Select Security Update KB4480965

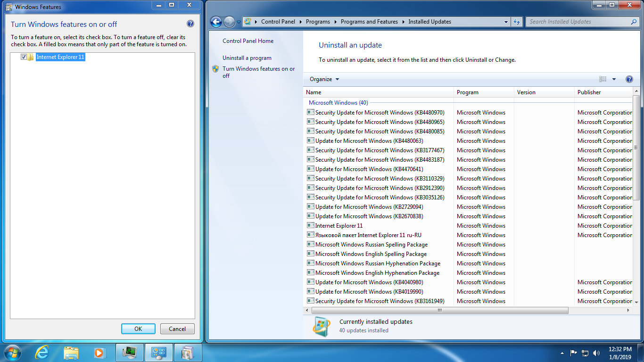pos(380,122)
